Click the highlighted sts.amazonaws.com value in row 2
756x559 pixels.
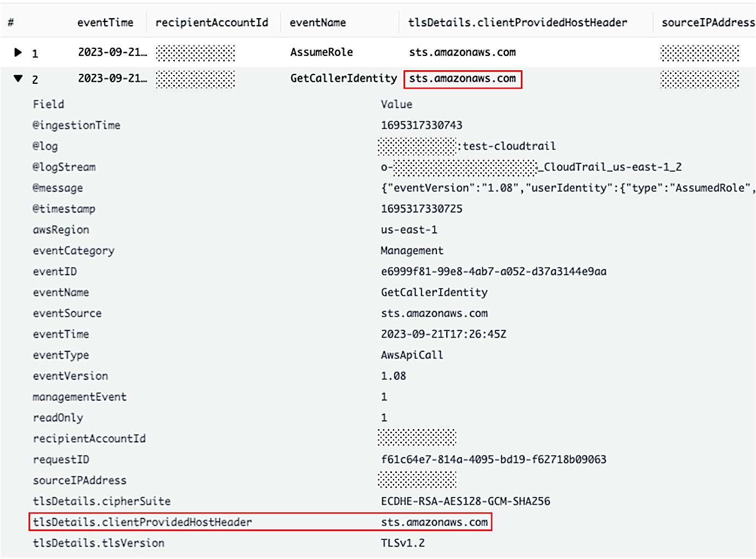pyautogui.click(x=462, y=79)
